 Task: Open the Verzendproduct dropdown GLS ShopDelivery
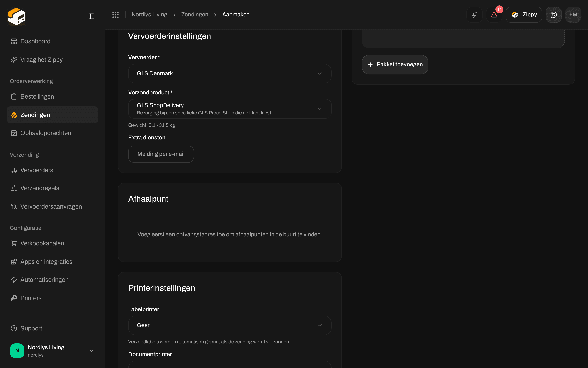point(230,109)
